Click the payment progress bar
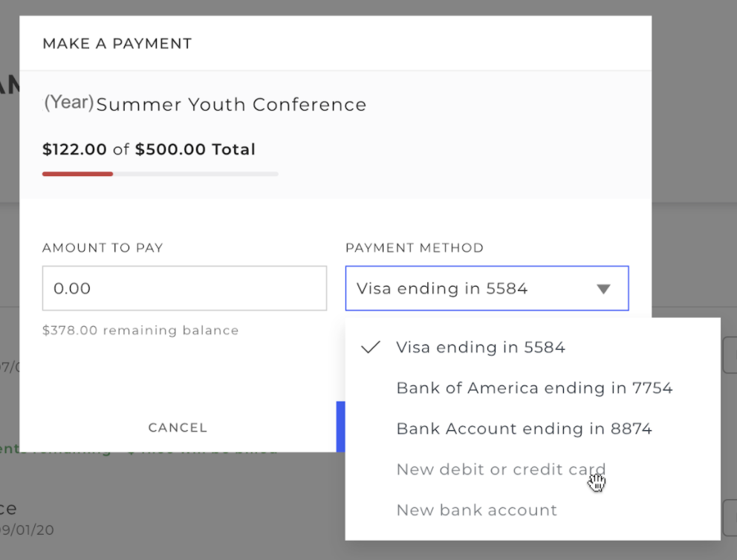This screenshot has height=560, width=737. [160, 174]
